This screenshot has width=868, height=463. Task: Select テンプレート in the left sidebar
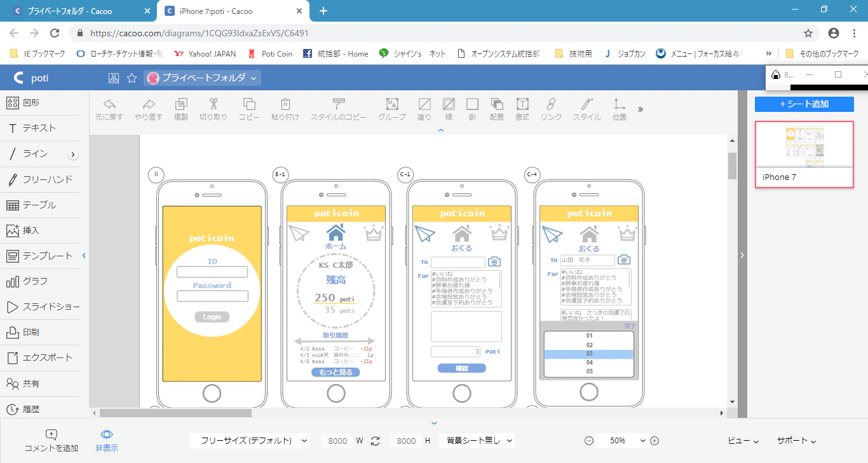point(39,256)
